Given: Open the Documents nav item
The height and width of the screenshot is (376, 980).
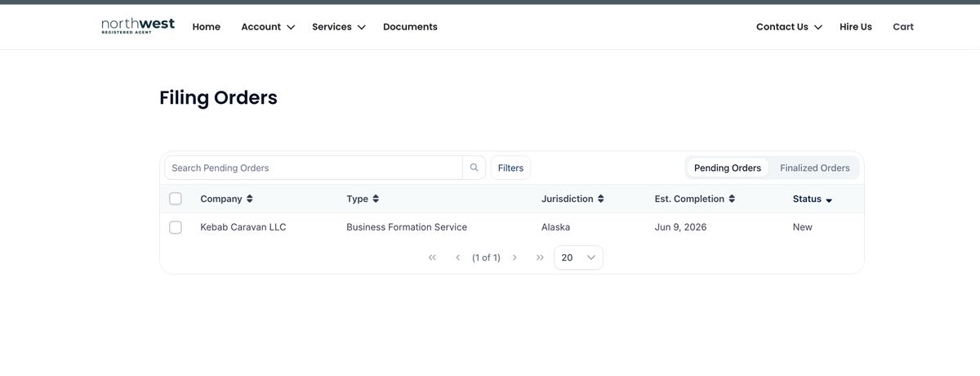Looking at the screenshot, I should click(410, 27).
